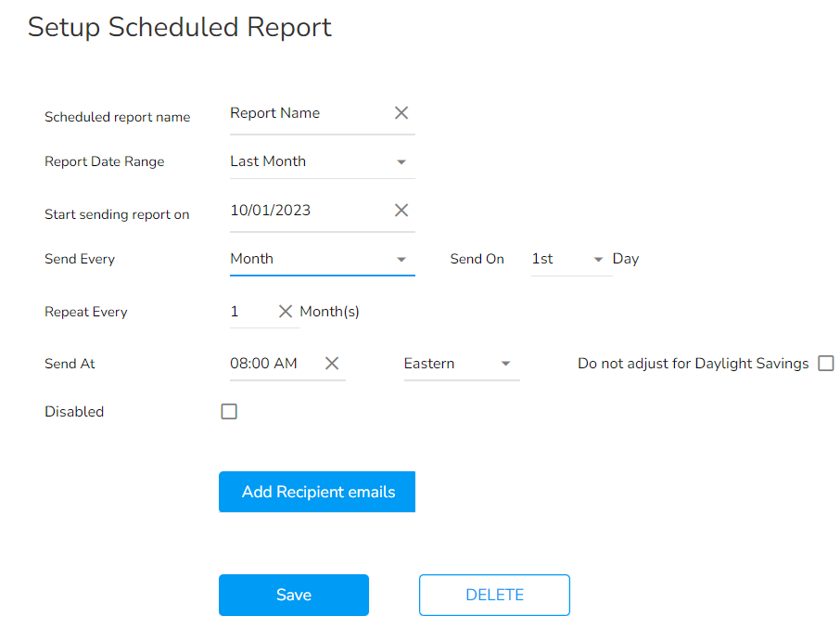
Task: Click the Disabled label text
Action: tap(74, 412)
